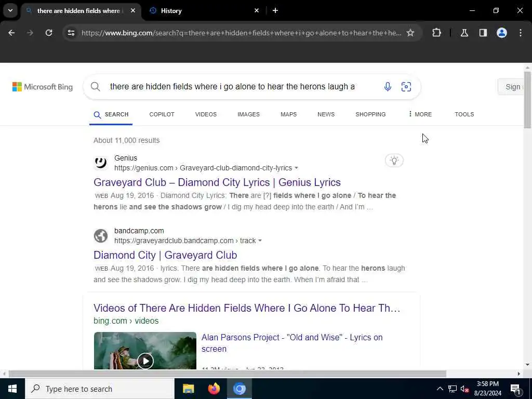This screenshot has width=532, height=399.
Task: Click the About 11,000 results text
Action: click(127, 140)
